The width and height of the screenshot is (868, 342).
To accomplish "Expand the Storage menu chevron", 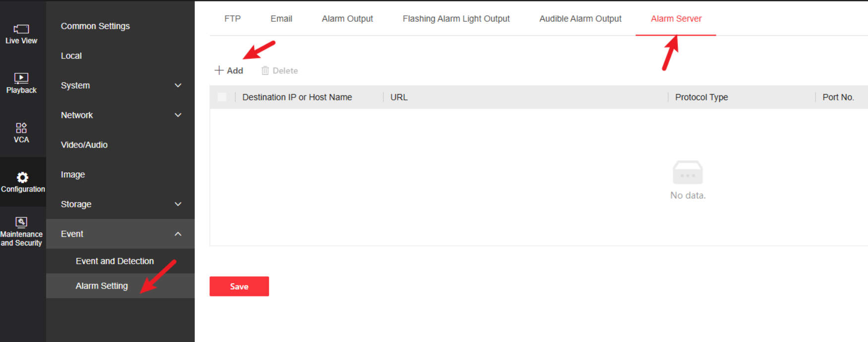I will pos(178,204).
